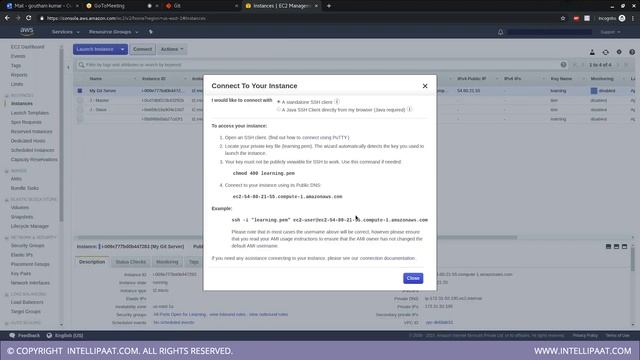Open the EC2 help question mark icon

pyautogui.click(x=632, y=52)
